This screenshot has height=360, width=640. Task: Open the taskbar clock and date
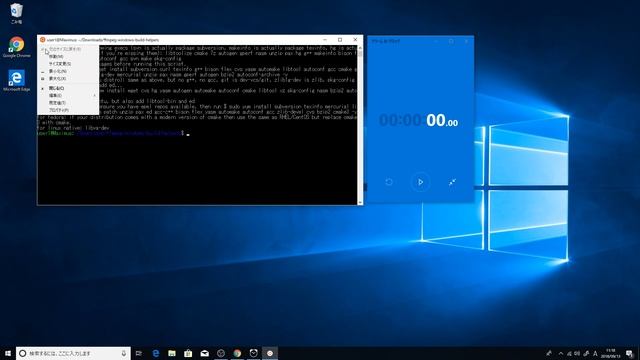(611, 353)
